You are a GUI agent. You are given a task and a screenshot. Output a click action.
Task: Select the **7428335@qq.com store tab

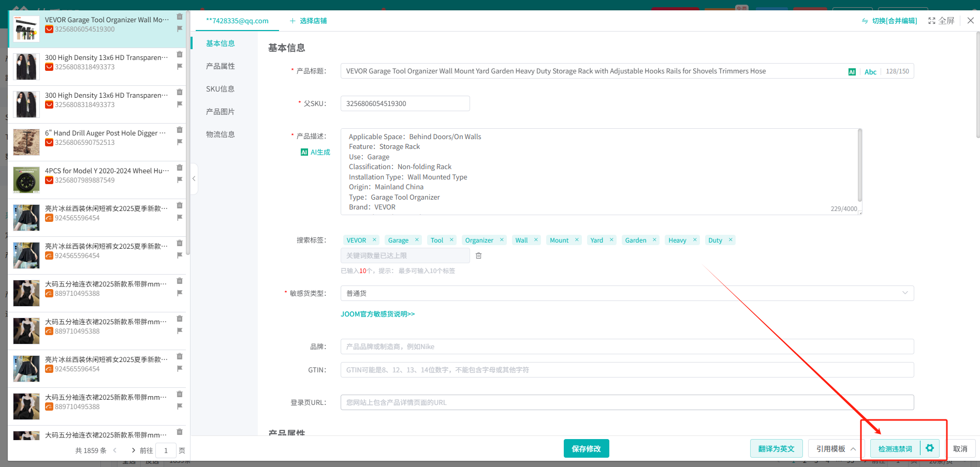(237, 21)
